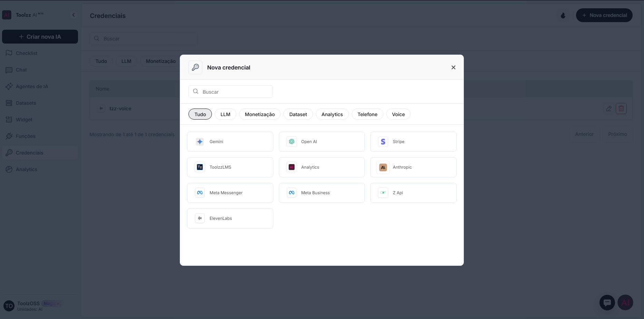Screen dimensions: 644x319
Task: Open Funções in the sidebar
Action: tap(40, 136)
